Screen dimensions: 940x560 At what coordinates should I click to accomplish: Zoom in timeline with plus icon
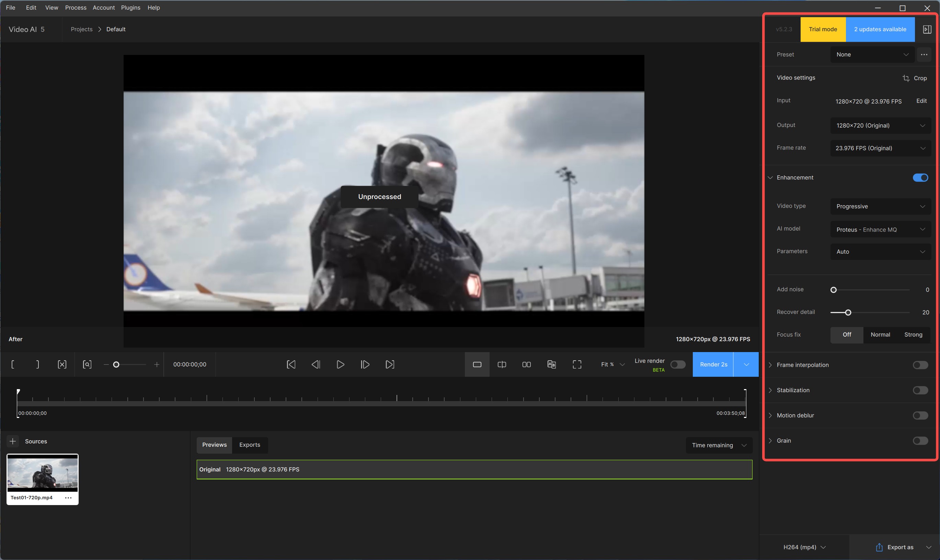157,364
